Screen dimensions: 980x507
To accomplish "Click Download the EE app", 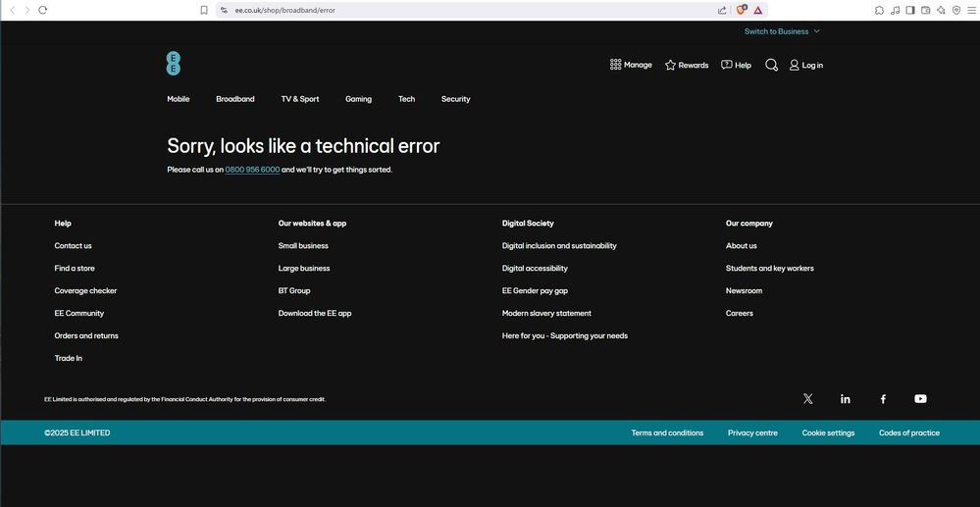I will 315,313.
